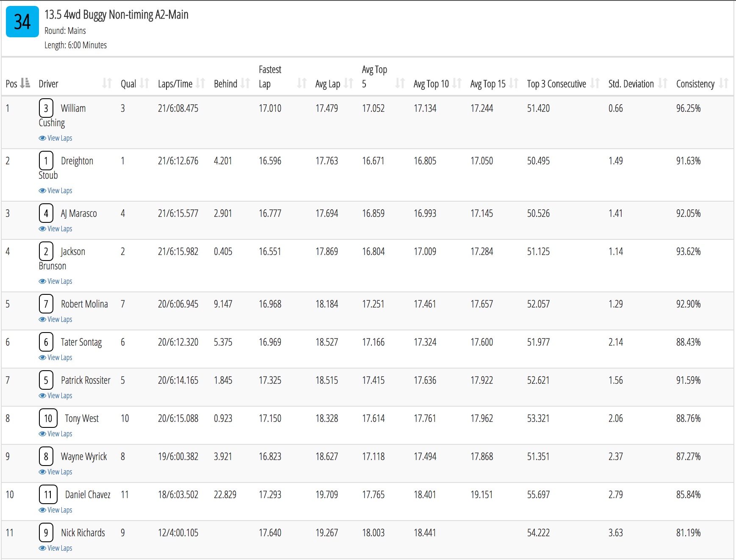Sort by Avg Top 10 column arrows
The image size is (736, 560).
pos(457,83)
